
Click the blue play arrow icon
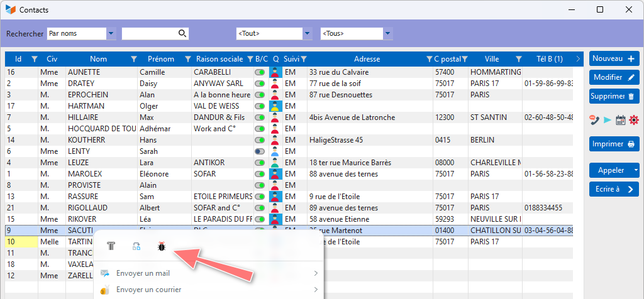coord(608,120)
